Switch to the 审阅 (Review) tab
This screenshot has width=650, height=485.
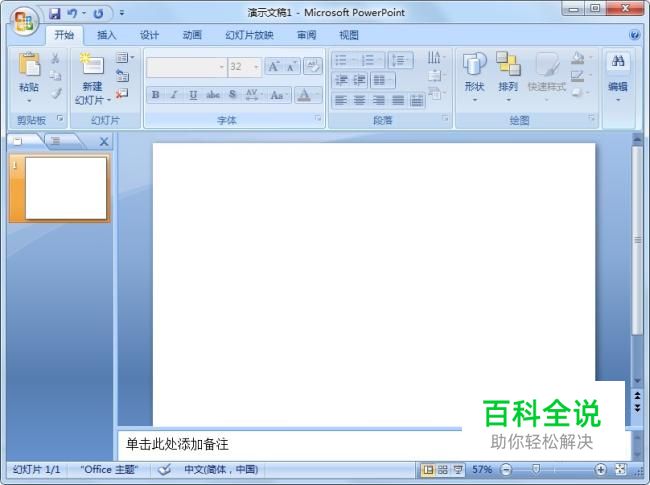[306, 35]
